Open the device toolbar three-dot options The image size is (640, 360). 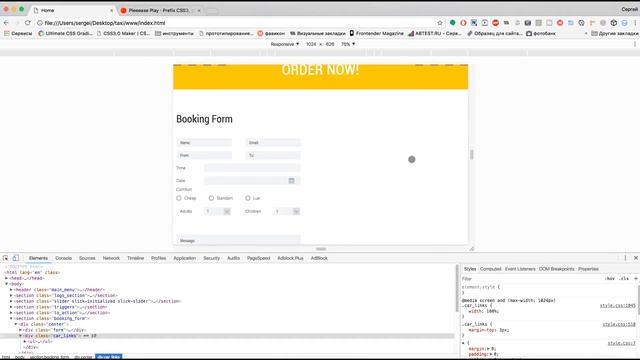click(635, 44)
